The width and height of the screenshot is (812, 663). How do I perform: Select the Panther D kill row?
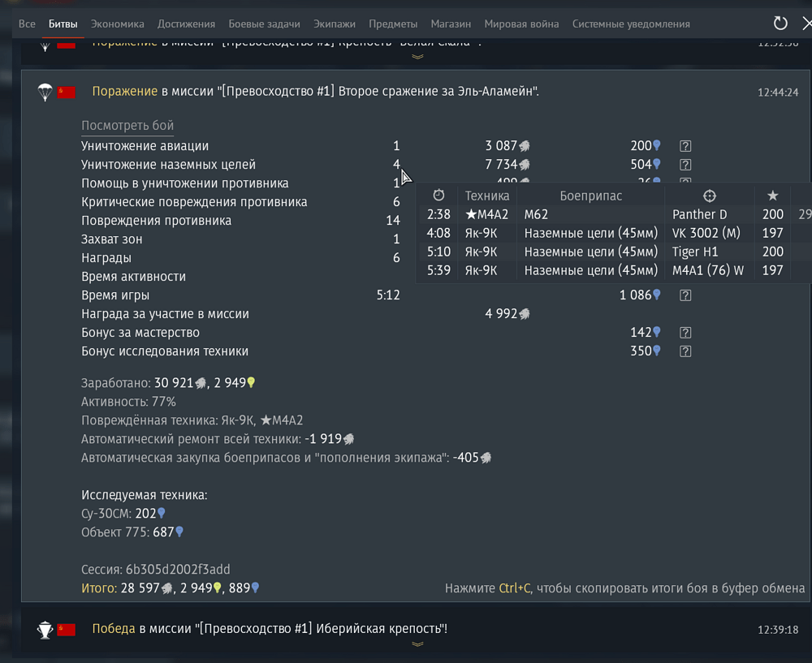coord(614,214)
